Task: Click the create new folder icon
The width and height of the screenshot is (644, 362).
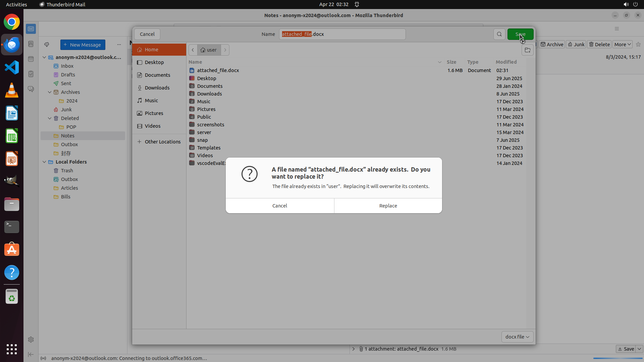Action: (x=527, y=50)
